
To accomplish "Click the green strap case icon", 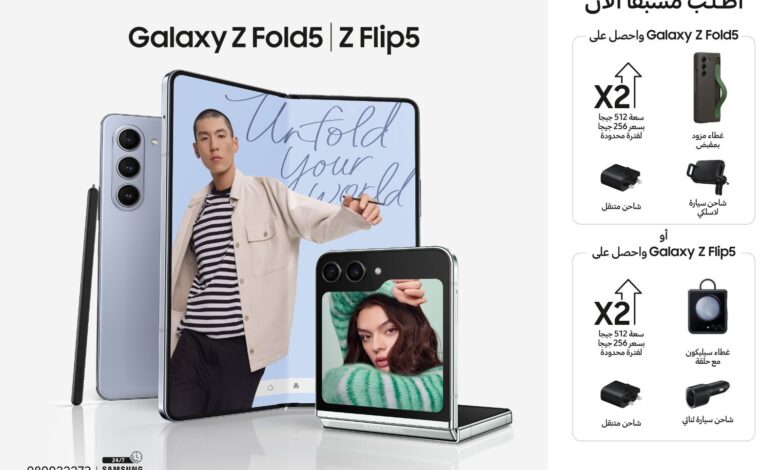I will tap(709, 88).
